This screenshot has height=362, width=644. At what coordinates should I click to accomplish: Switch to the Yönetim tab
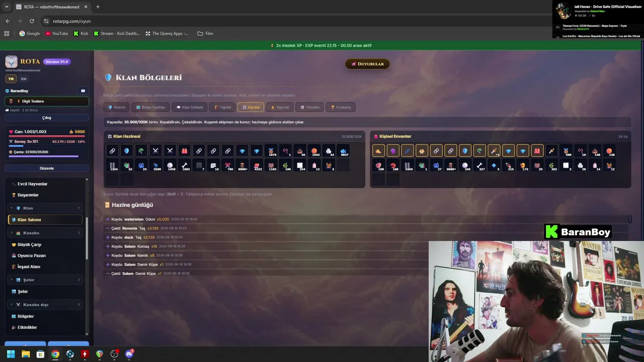click(310, 107)
